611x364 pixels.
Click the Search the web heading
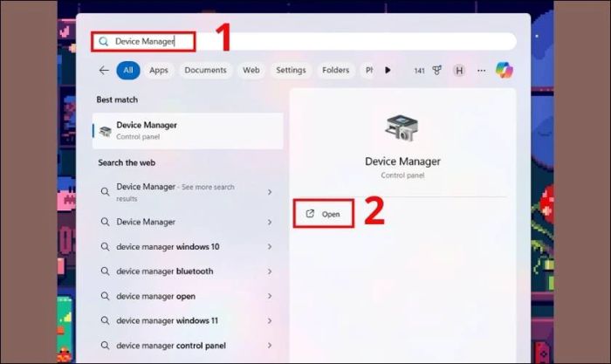(127, 163)
